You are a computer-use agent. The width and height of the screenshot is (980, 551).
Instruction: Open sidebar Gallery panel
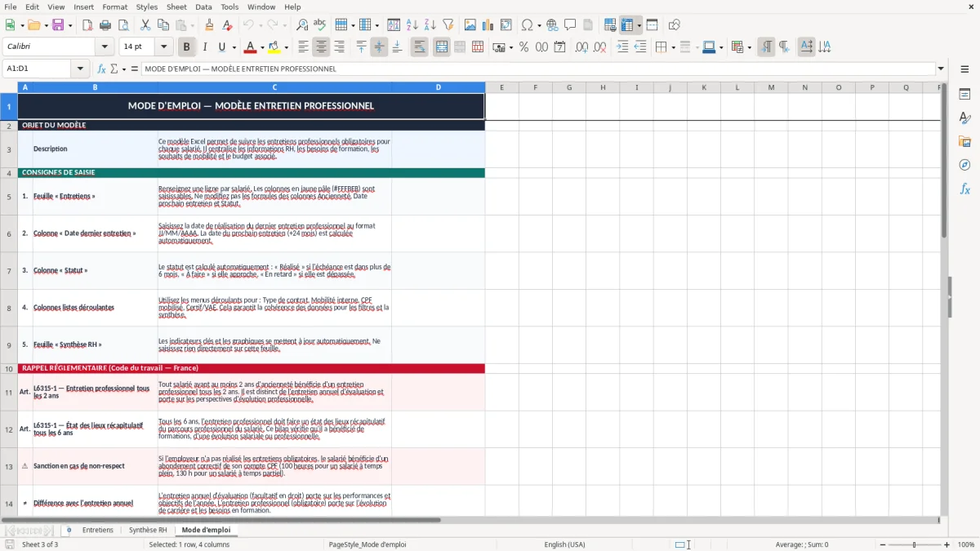pyautogui.click(x=964, y=141)
